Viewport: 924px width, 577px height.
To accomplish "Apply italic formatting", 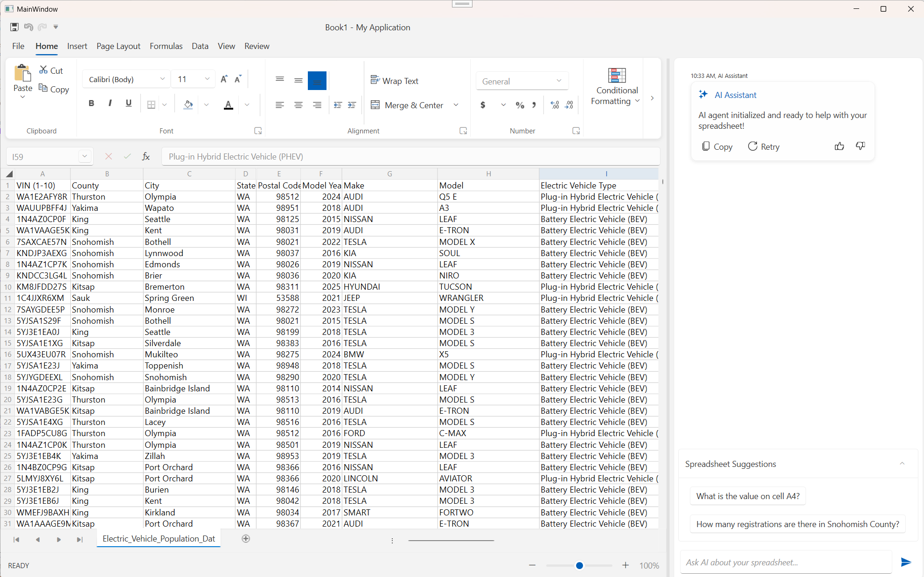I will coord(110,103).
